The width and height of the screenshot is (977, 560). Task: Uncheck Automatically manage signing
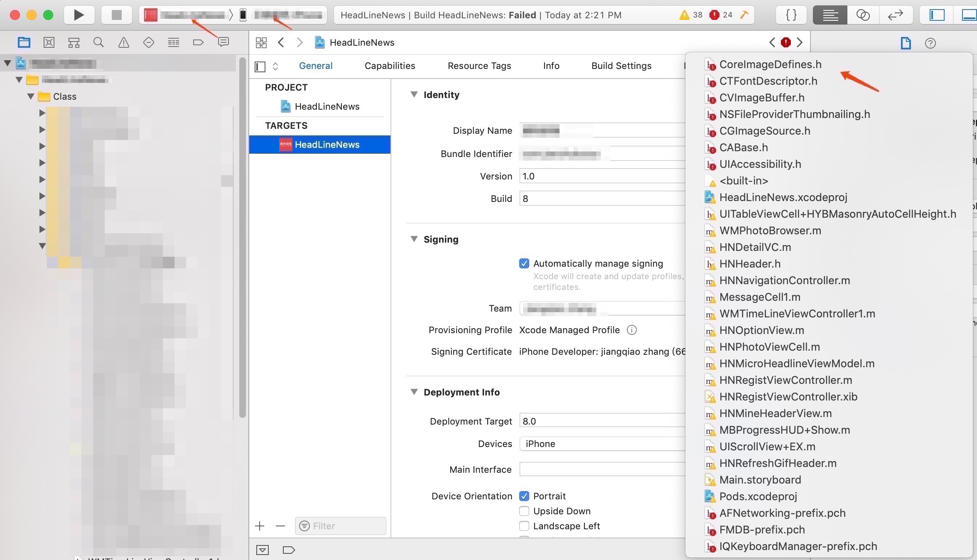click(524, 263)
